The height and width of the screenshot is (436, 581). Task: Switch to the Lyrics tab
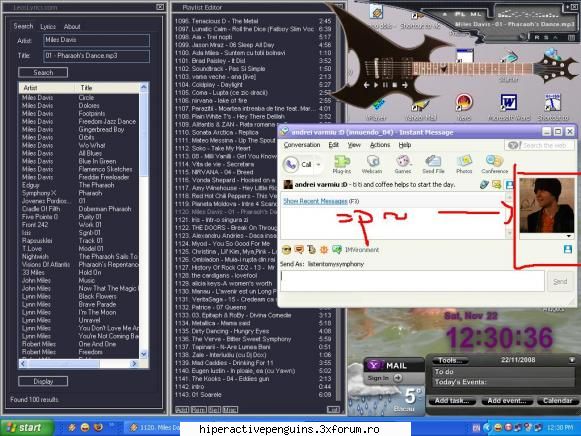click(x=48, y=27)
